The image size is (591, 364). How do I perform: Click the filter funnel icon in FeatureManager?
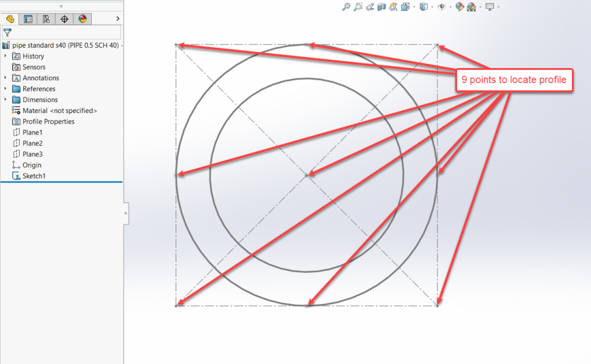pyautogui.click(x=9, y=32)
